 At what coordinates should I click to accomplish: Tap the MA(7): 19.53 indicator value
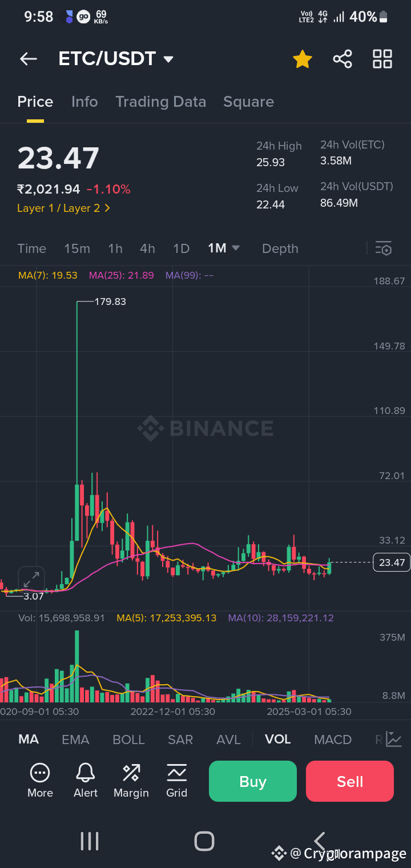tap(48, 275)
